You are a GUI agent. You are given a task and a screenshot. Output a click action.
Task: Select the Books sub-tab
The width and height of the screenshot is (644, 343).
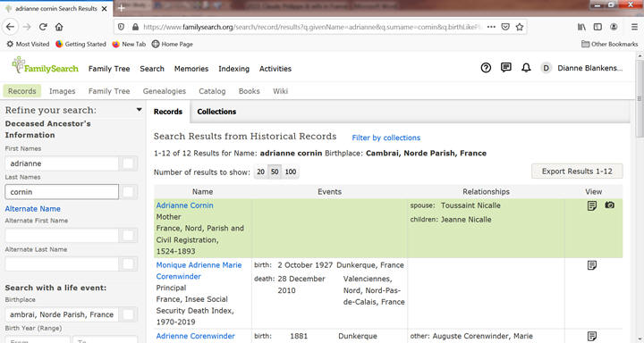[250, 91]
